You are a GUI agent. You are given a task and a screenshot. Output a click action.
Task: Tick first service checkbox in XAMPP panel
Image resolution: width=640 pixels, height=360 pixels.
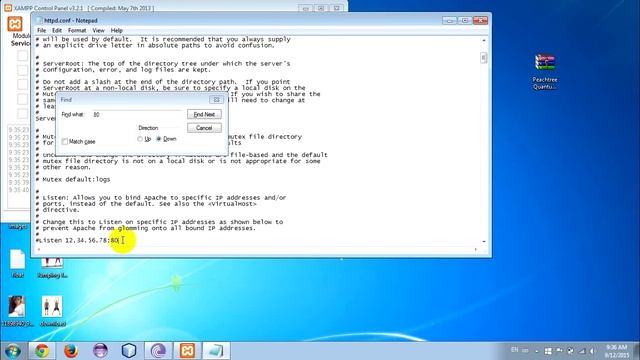22,56
